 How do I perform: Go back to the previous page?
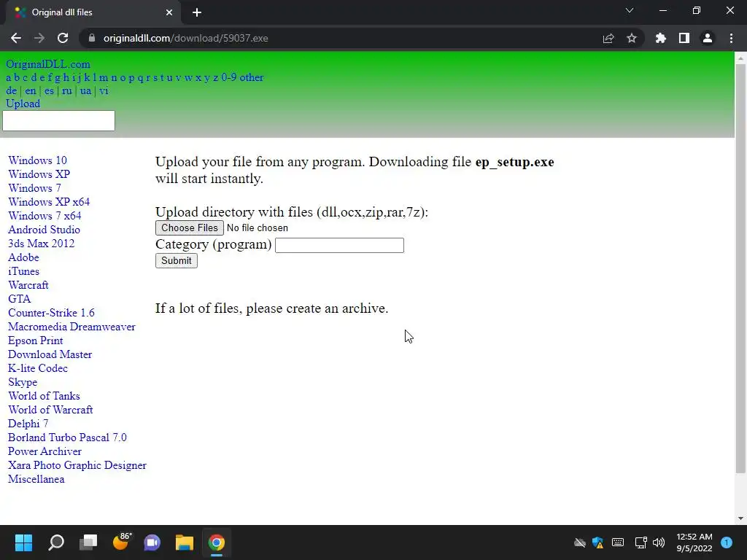point(16,38)
